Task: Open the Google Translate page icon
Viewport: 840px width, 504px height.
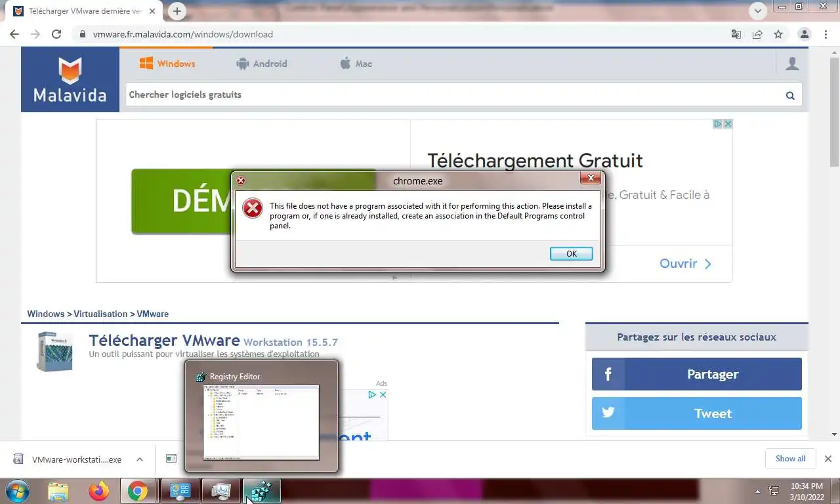Action: pyautogui.click(x=736, y=34)
